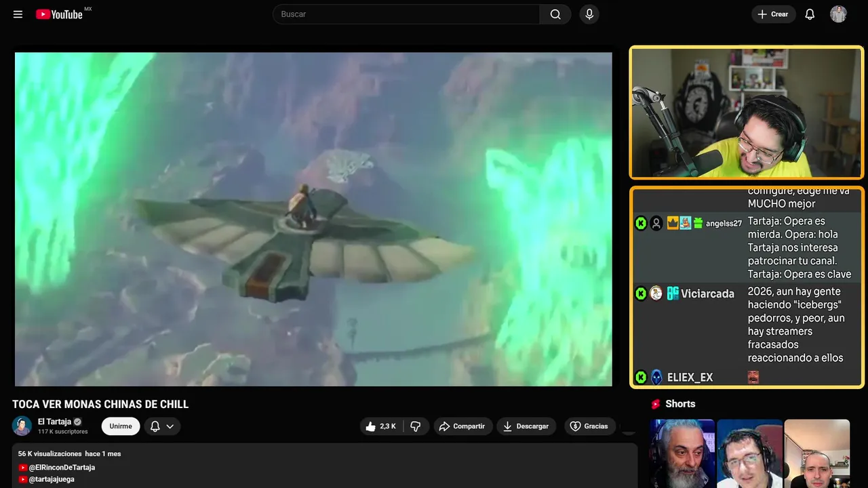Start voice search with microphone icon
This screenshot has height=488, width=868.
(x=589, y=14)
